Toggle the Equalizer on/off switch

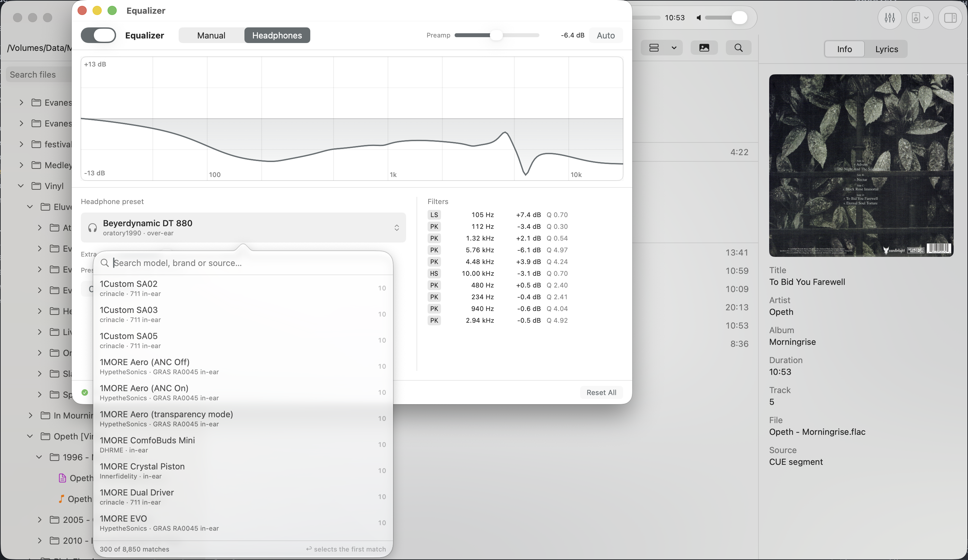(x=98, y=35)
